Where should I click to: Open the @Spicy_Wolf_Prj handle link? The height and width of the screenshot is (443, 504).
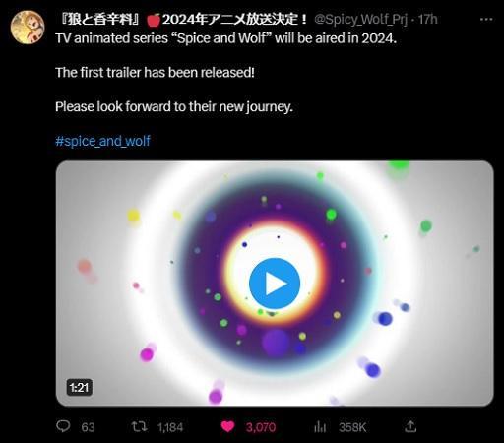click(x=360, y=20)
